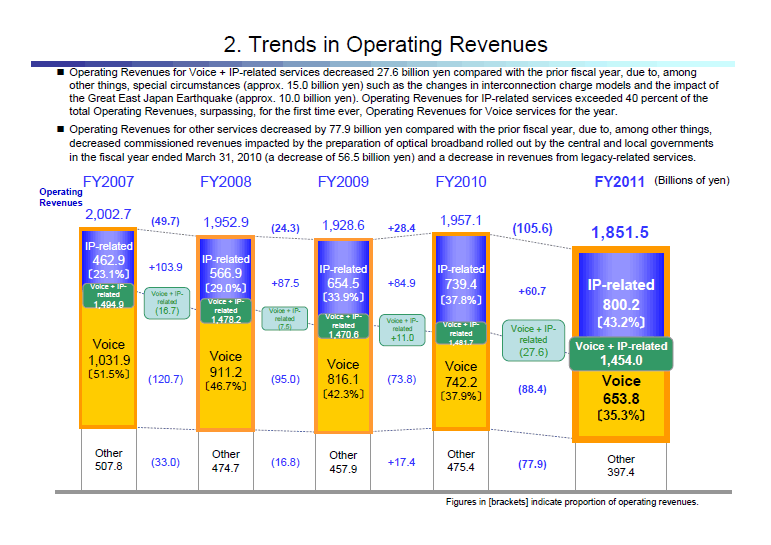The width and height of the screenshot is (771, 545).
Task: Click the Other change (77.9)
Action: click(532, 464)
